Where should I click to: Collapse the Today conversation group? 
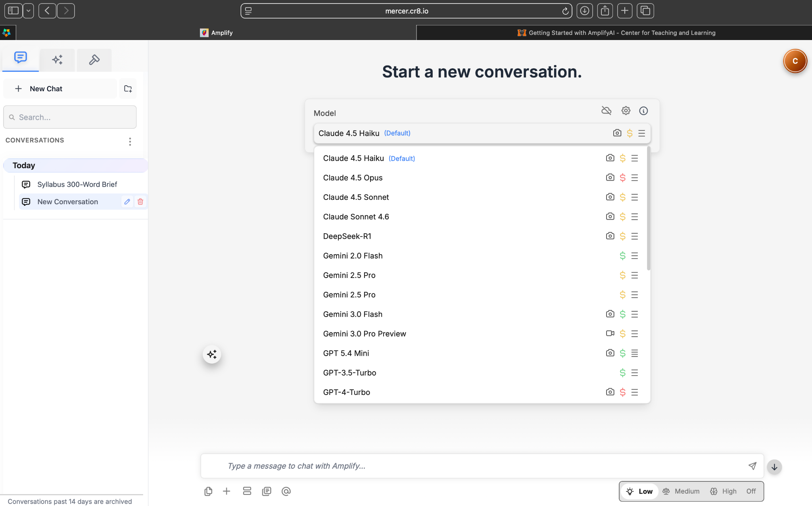point(75,165)
